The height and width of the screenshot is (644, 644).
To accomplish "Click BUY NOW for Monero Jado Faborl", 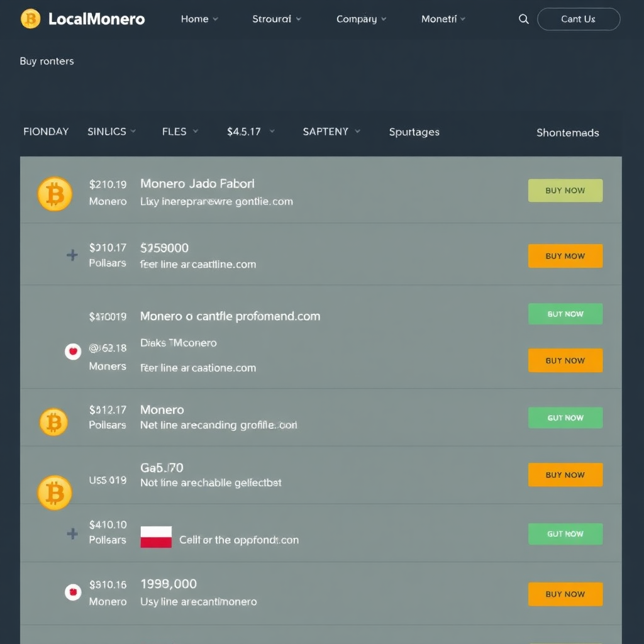I will 565,191.
